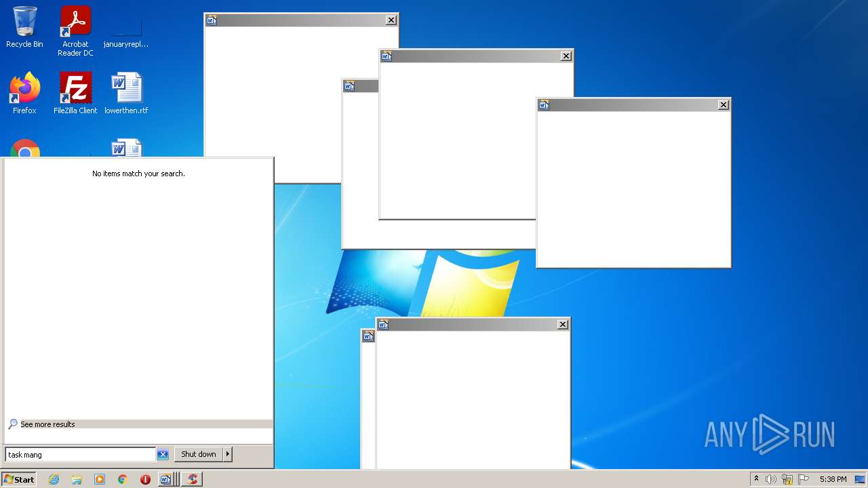Select lowerthen.rtf document on desktop
868x488 pixels.
pyautogui.click(x=126, y=93)
